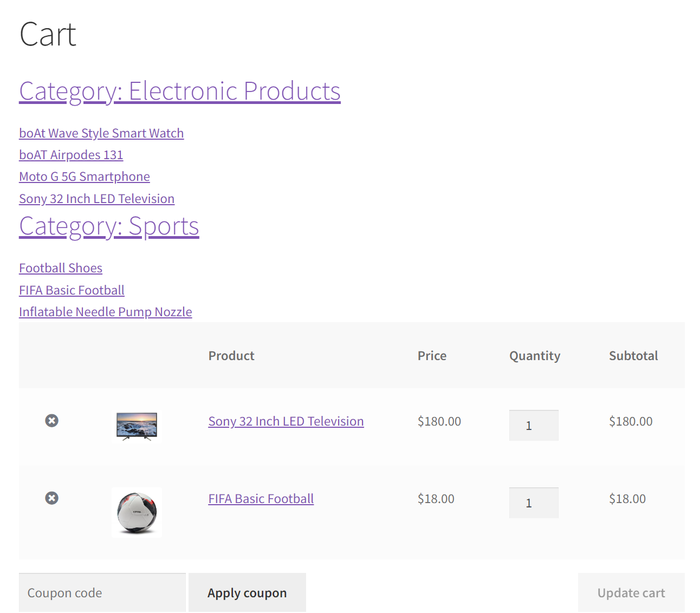
Task: Focus quantity field for Sony Television
Action: pyautogui.click(x=533, y=426)
